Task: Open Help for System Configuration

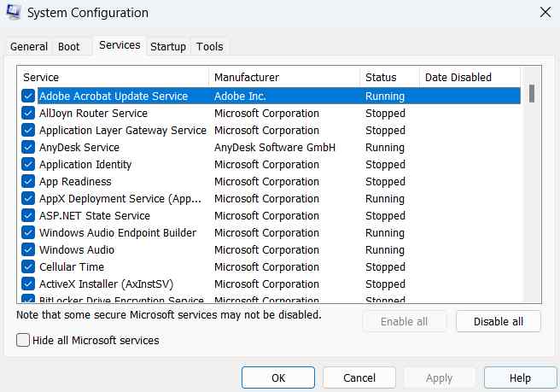Action: (x=520, y=377)
